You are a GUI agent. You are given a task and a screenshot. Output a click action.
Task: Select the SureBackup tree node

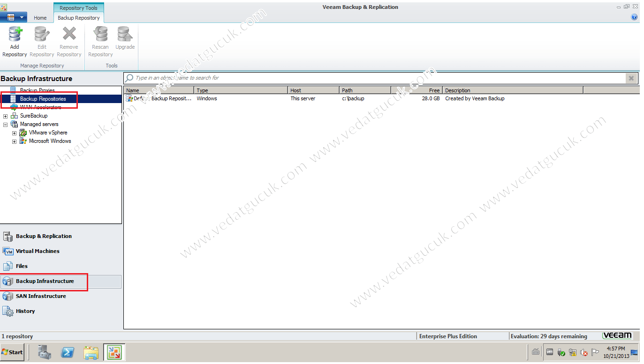pyautogui.click(x=34, y=116)
